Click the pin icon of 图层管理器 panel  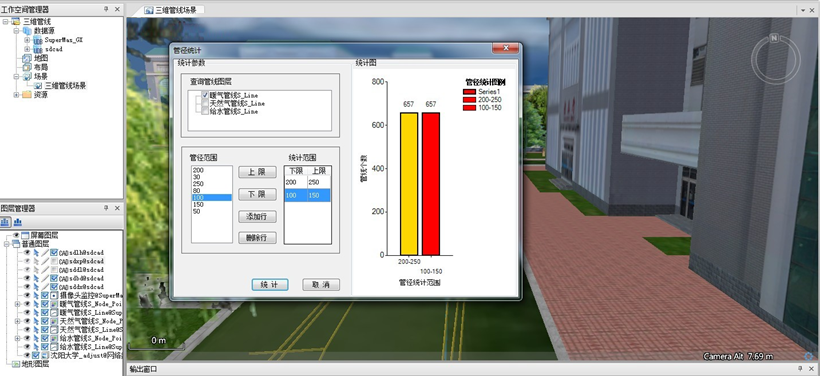(x=107, y=208)
